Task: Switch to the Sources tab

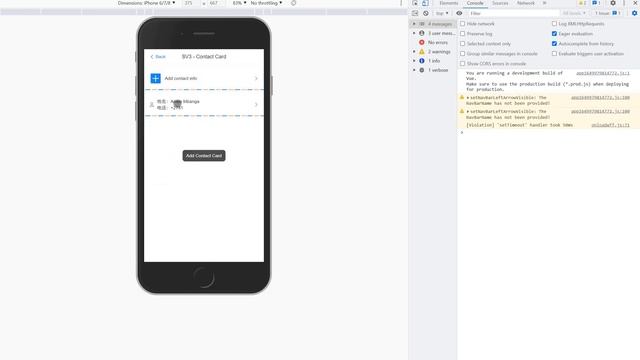Action: 500,3
